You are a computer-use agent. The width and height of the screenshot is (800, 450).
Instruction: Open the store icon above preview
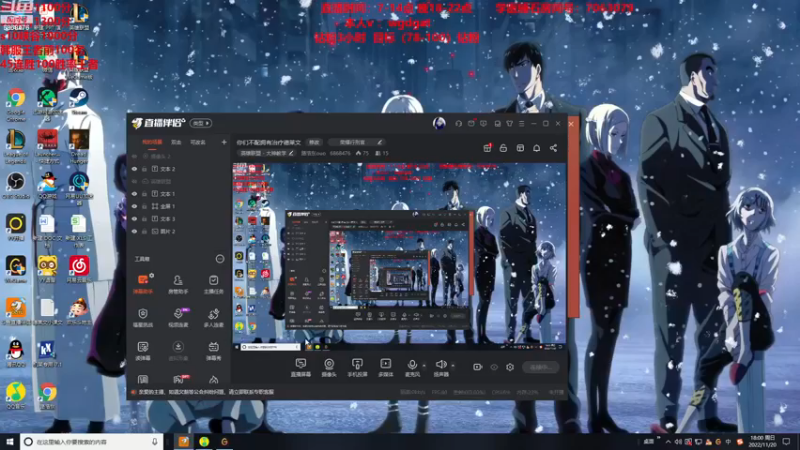click(520, 148)
